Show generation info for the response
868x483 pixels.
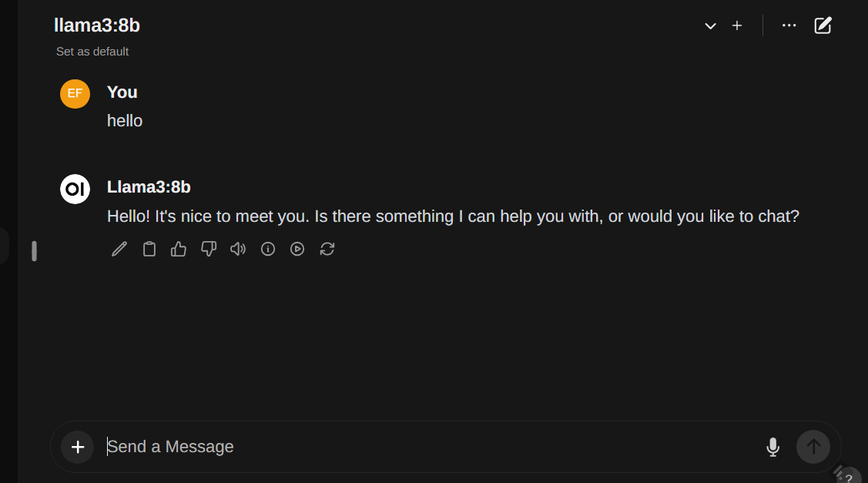(268, 249)
